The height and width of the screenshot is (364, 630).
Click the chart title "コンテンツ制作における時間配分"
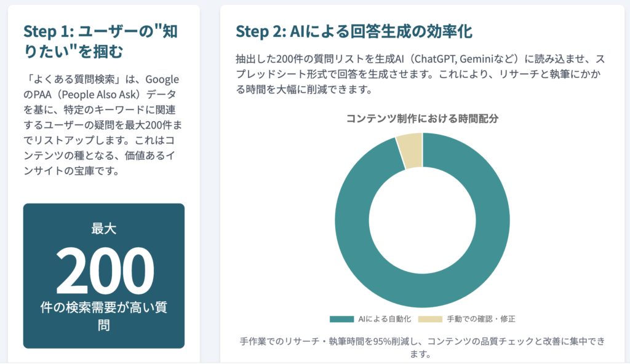422,118
